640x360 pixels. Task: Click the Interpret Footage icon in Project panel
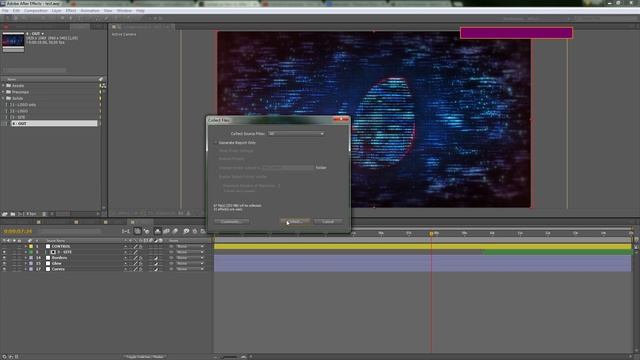[x=4, y=214]
